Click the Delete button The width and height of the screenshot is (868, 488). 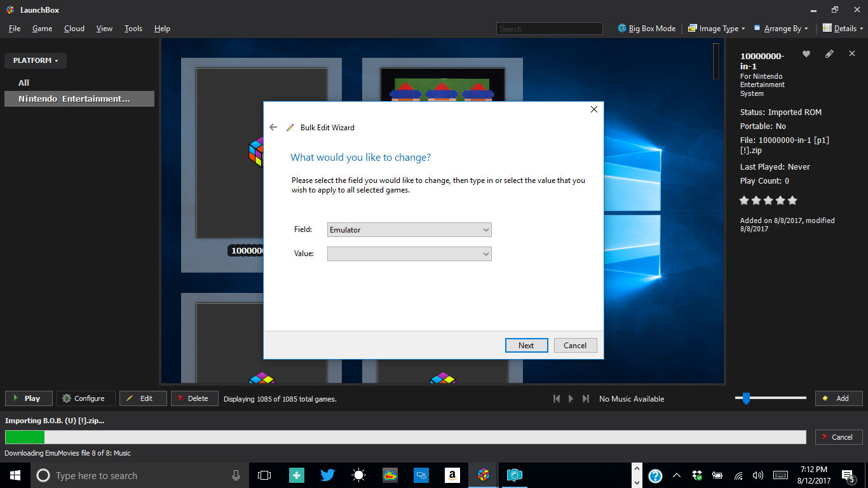194,398
